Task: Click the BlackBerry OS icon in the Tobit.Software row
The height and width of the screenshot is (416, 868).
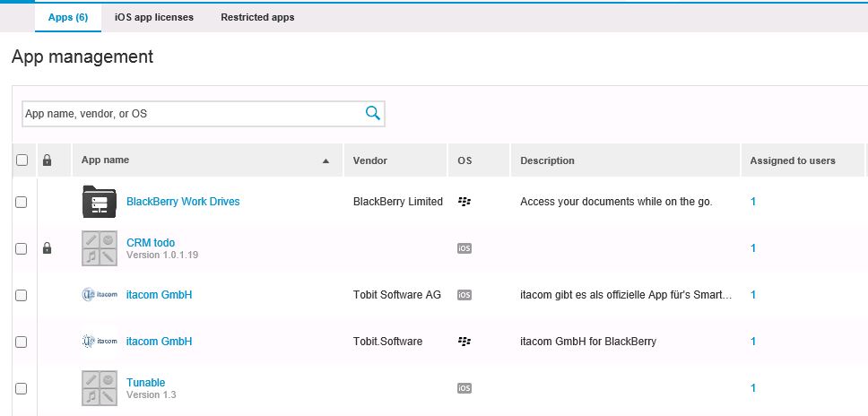Action: point(464,342)
